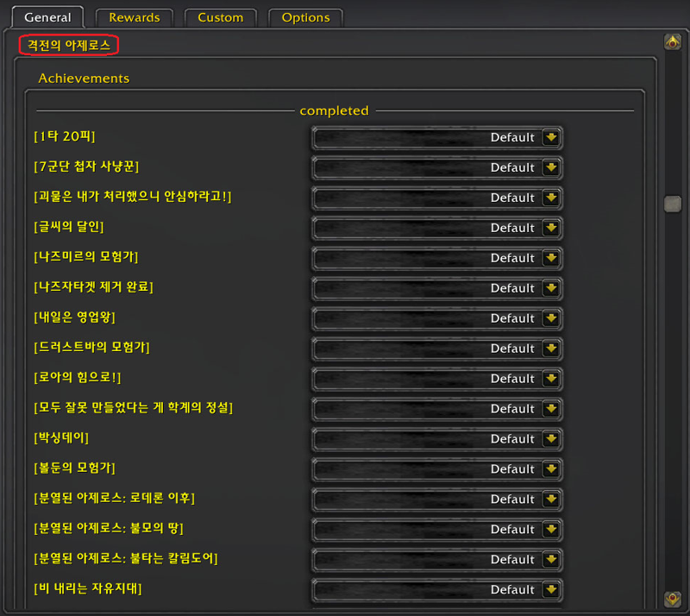This screenshot has width=690, height=616.
Task: Open the Rewards tab
Action: [x=135, y=17]
